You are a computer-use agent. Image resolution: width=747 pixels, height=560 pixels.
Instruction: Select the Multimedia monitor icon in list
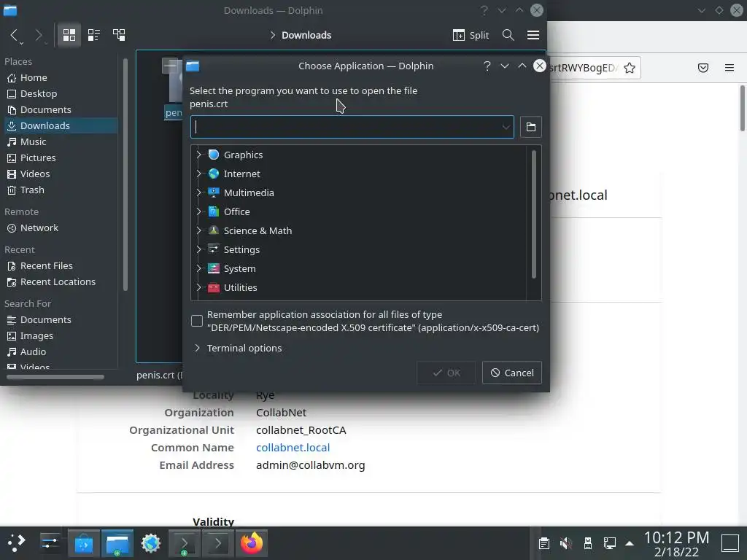coord(214,192)
